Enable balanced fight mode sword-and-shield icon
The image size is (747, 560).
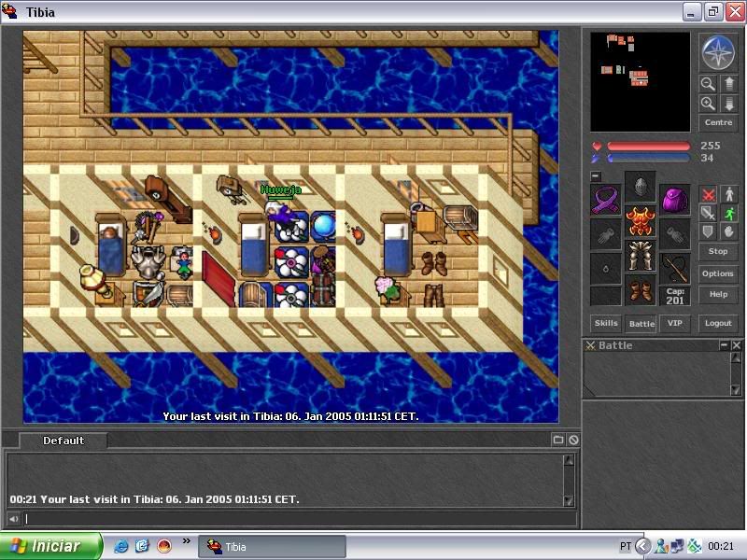tap(708, 213)
